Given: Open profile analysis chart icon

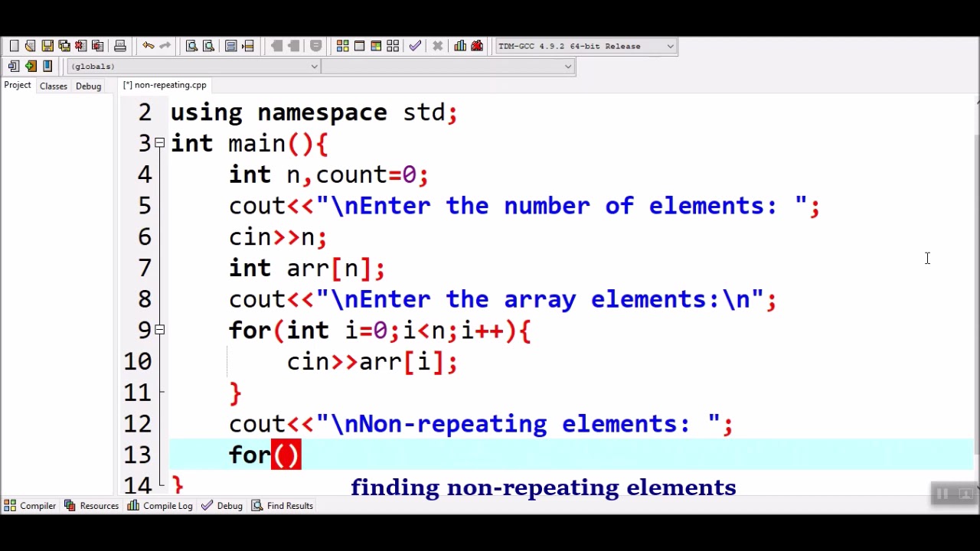Looking at the screenshot, I should (x=460, y=46).
